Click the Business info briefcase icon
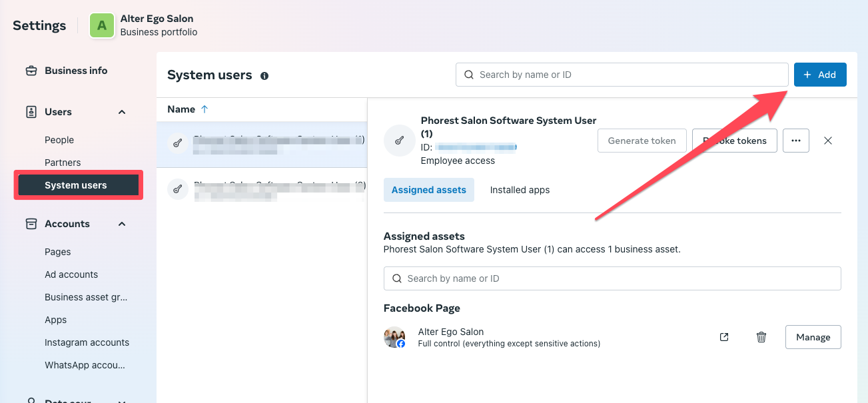 pyautogui.click(x=31, y=71)
